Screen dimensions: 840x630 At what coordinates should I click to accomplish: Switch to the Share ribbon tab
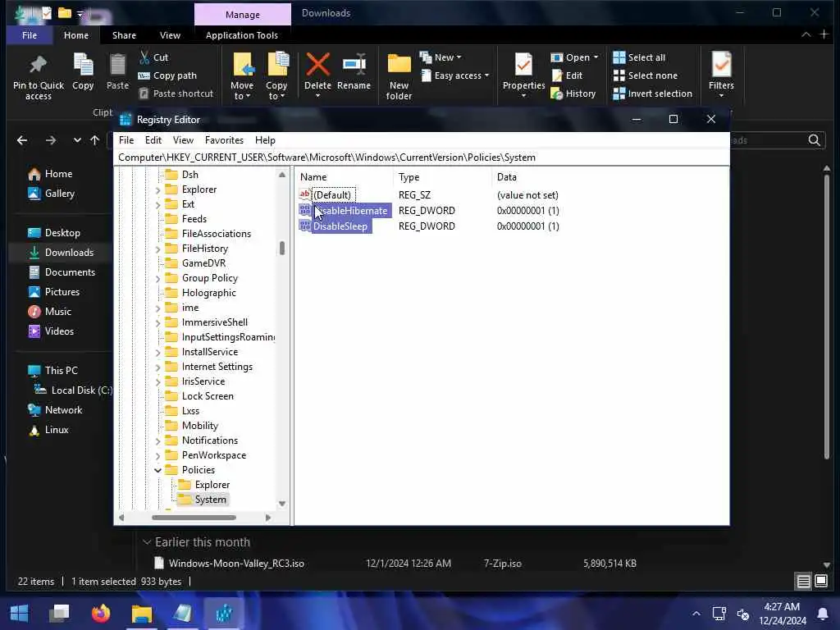tap(124, 35)
